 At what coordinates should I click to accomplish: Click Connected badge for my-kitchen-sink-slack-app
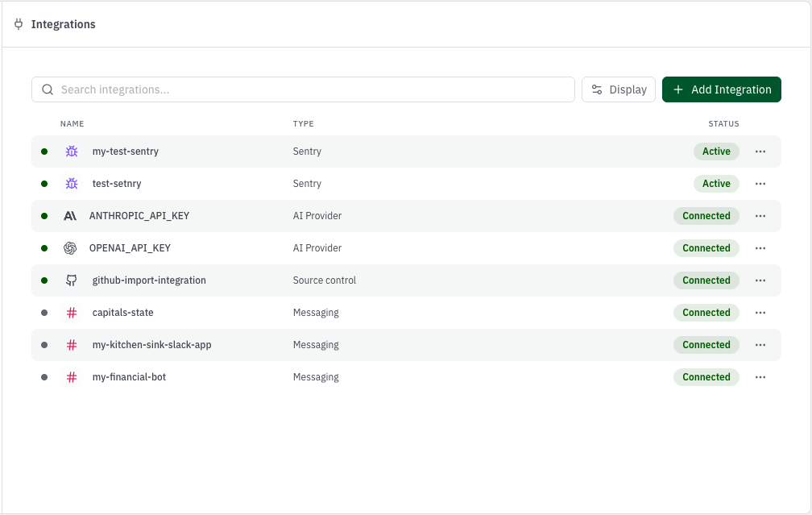tap(706, 345)
